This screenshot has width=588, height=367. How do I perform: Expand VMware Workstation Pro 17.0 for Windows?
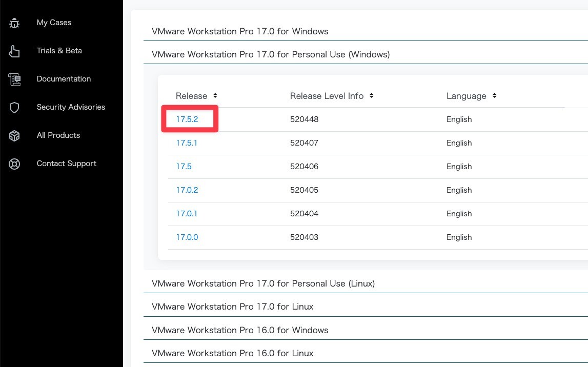pos(239,31)
